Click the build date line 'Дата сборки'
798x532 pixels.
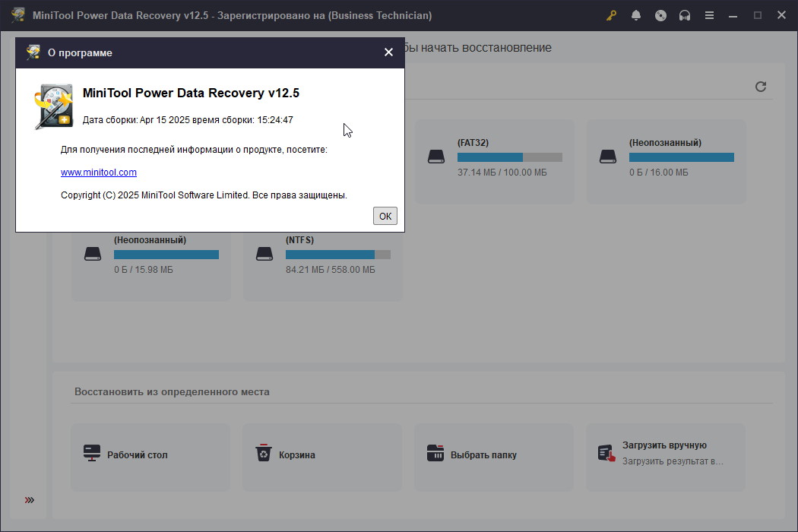click(188, 120)
